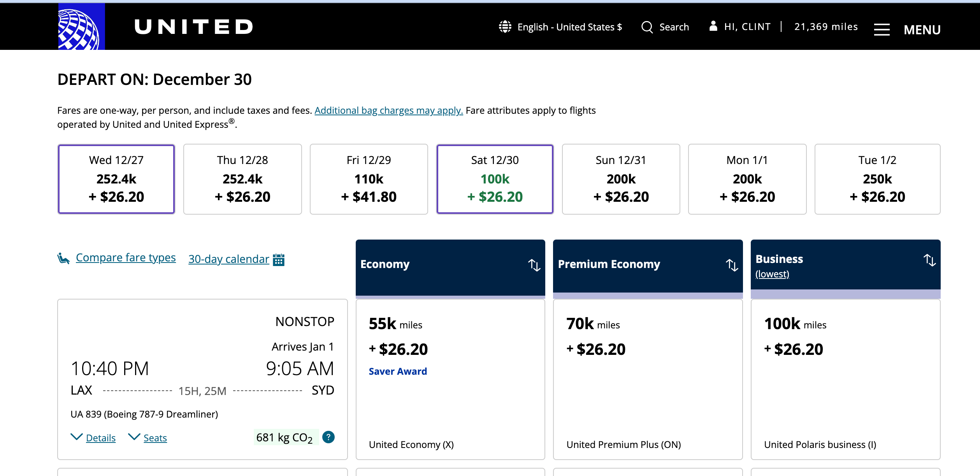Sort by Premium Economy column arrows

coord(732,265)
